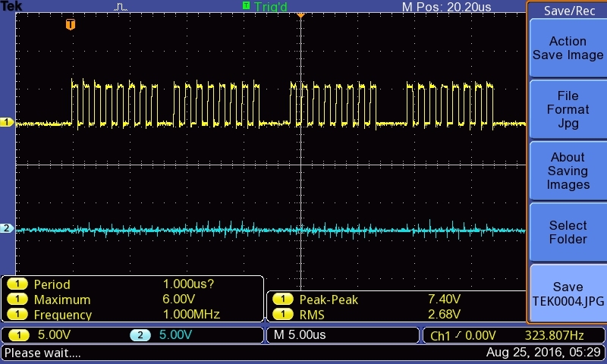Click the orange horizontal position arrow at top
Viewport: 607px width, 364px height.
point(300,15)
